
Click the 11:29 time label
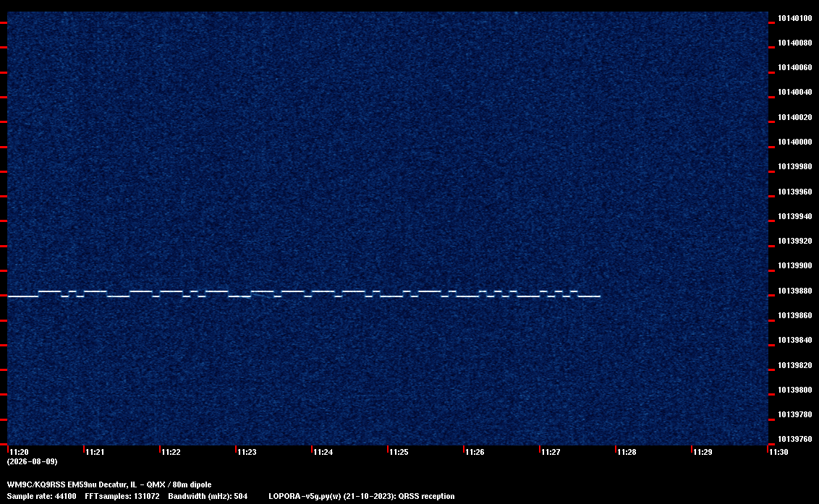click(x=703, y=452)
